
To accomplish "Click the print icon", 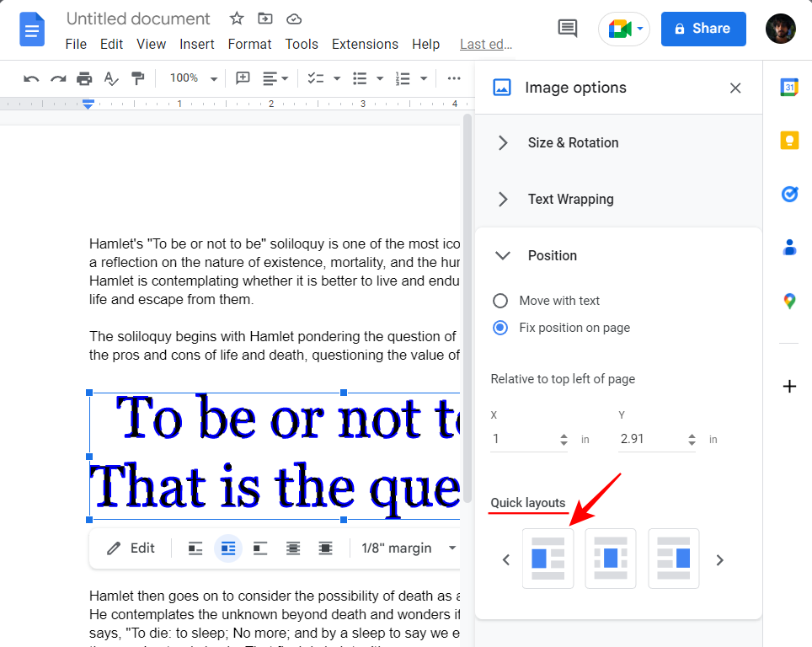I will [x=84, y=78].
